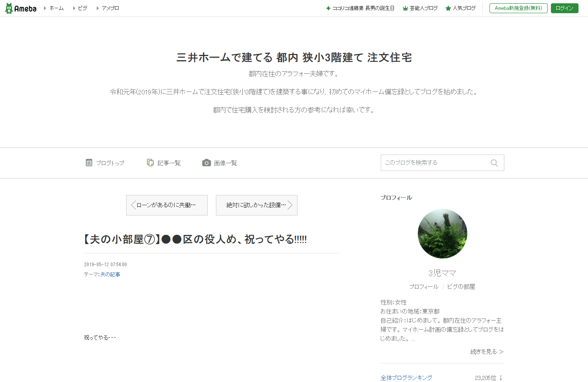This screenshot has height=382, width=588.
Task: Click the magnifier search icon
Action: [x=494, y=163]
